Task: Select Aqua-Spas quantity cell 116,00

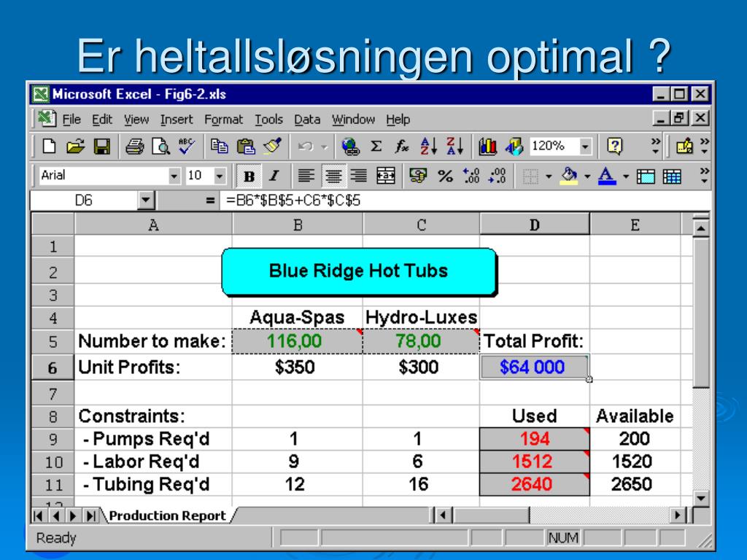Action: [x=298, y=341]
